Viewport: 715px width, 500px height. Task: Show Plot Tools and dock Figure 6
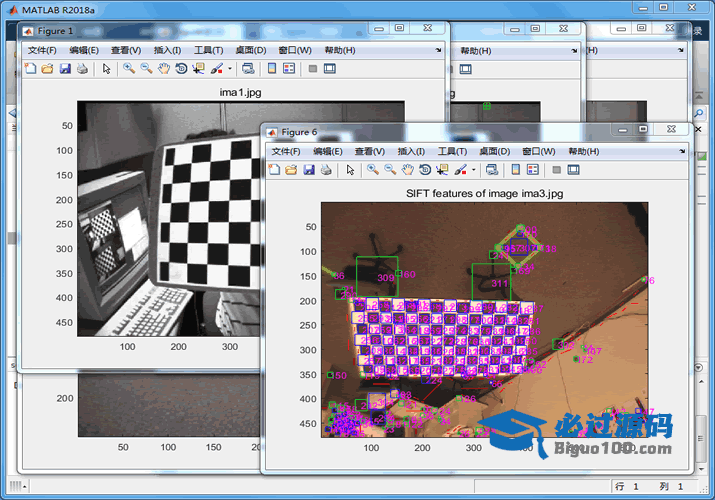tap(575, 170)
